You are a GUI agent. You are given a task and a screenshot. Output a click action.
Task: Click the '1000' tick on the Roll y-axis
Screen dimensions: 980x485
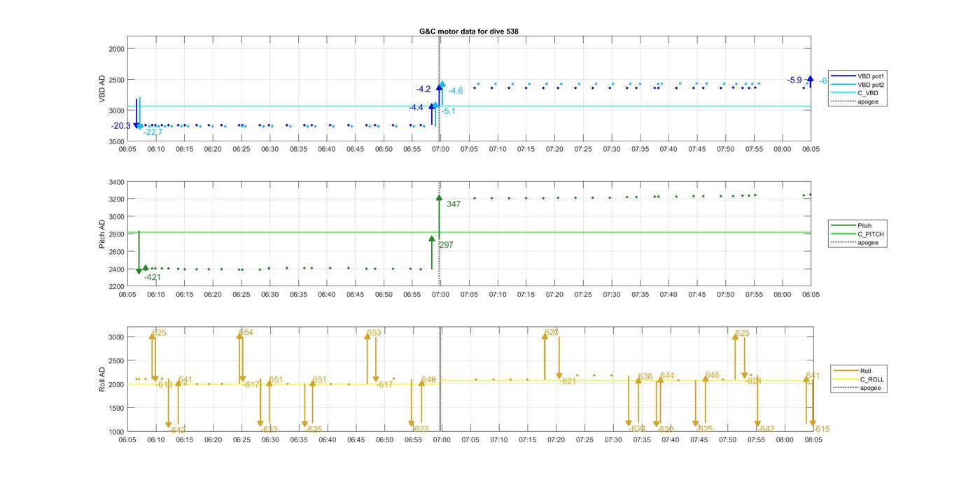pyautogui.click(x=116, y=432)
